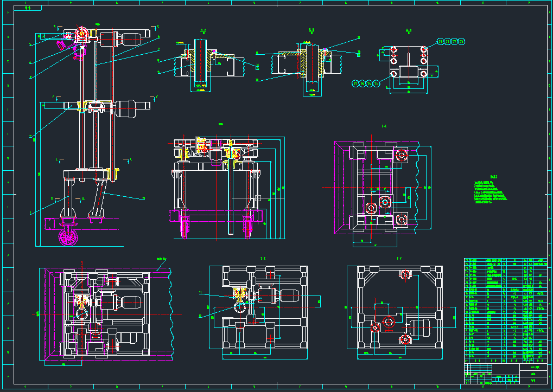Click the E-E section view title
Screen dimensions: 553x392
(x=384, y=126)
